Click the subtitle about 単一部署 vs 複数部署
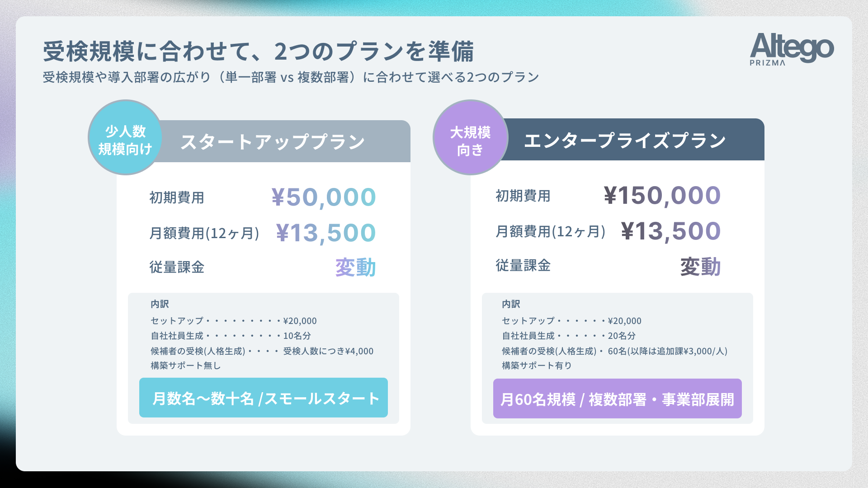Screen dimensions: 868x488 click(x=291, y=77)
